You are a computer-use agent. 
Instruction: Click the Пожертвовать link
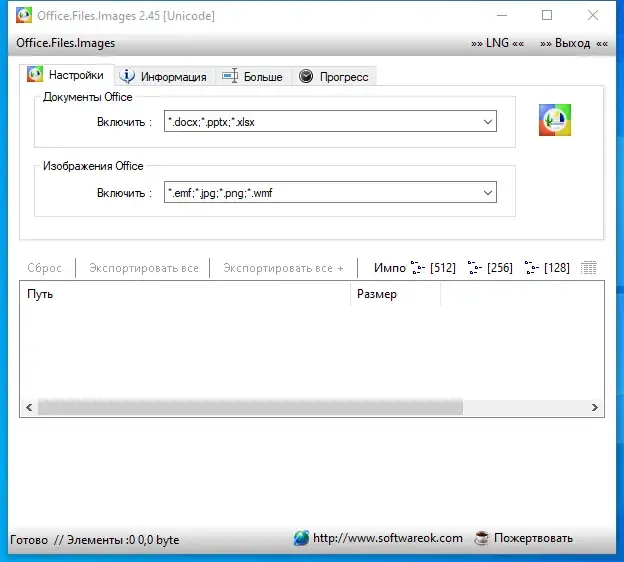(533, 538)
